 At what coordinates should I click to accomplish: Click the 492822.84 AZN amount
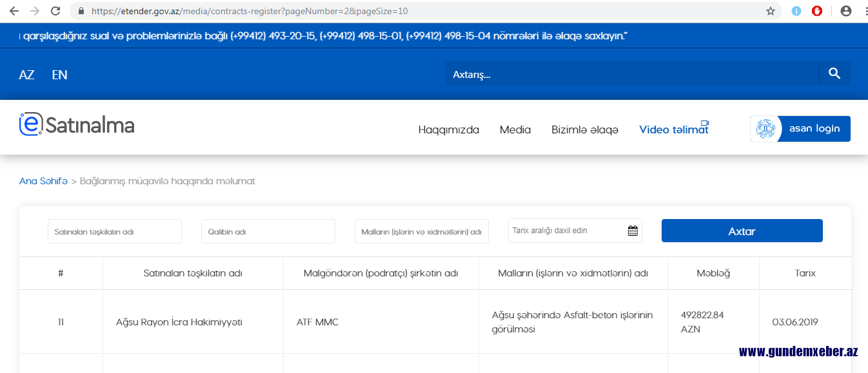[x=702, y=322]
